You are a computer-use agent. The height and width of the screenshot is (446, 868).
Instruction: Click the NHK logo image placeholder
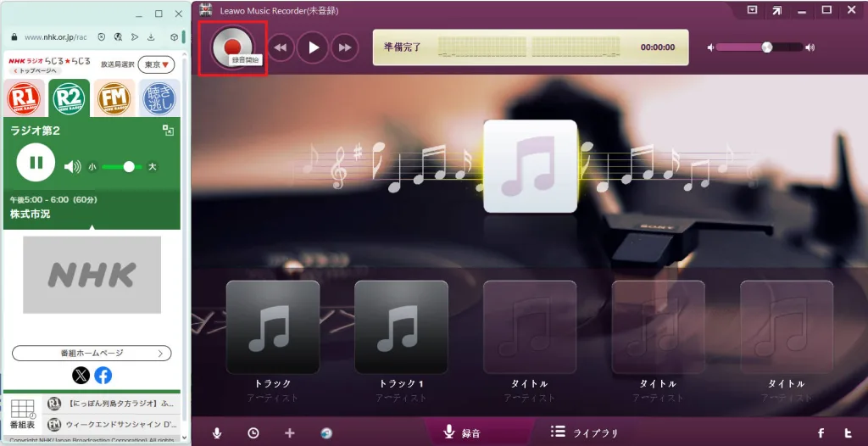92,275
